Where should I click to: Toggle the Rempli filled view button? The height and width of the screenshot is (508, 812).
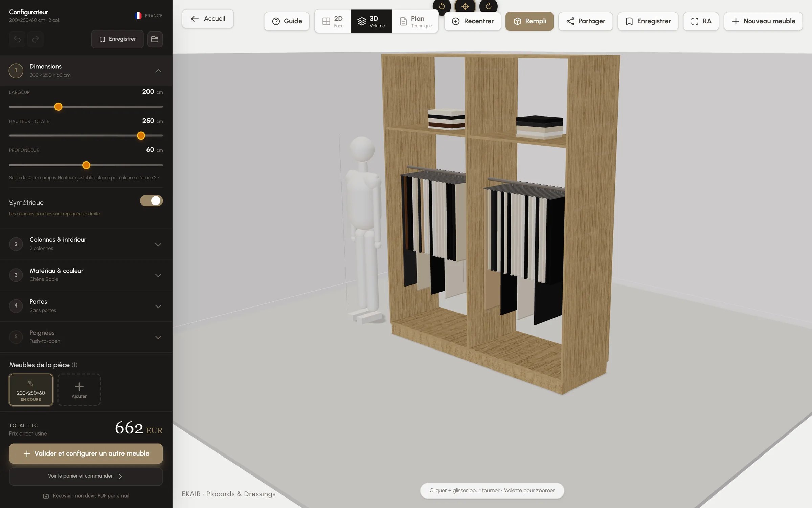tap(529, 21)
